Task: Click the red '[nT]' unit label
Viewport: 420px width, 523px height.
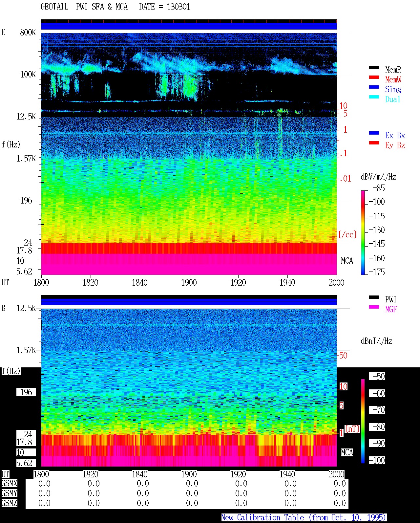Action: [x=352, y=429]
